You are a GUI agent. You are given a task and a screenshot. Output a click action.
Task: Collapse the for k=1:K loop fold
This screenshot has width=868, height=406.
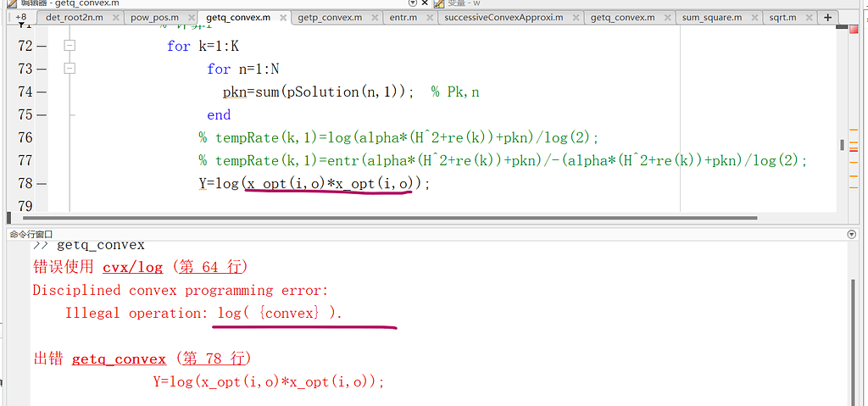point(70,46)
